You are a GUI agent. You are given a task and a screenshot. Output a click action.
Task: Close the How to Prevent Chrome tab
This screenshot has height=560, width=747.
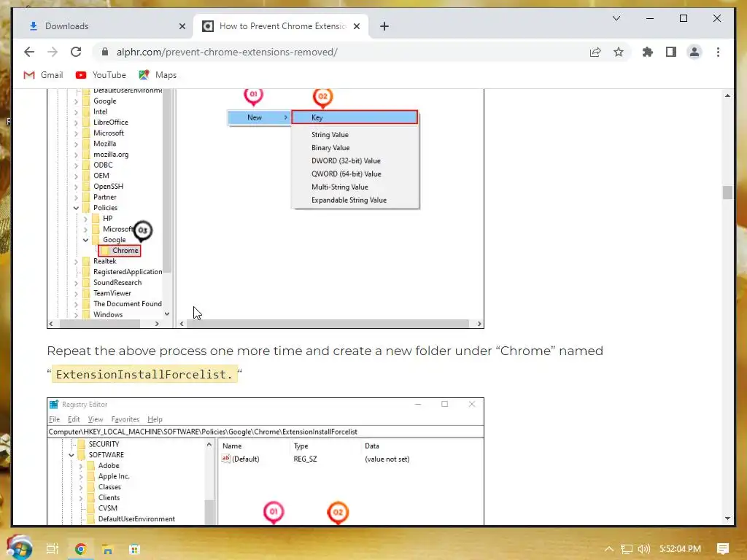point(356,26)
